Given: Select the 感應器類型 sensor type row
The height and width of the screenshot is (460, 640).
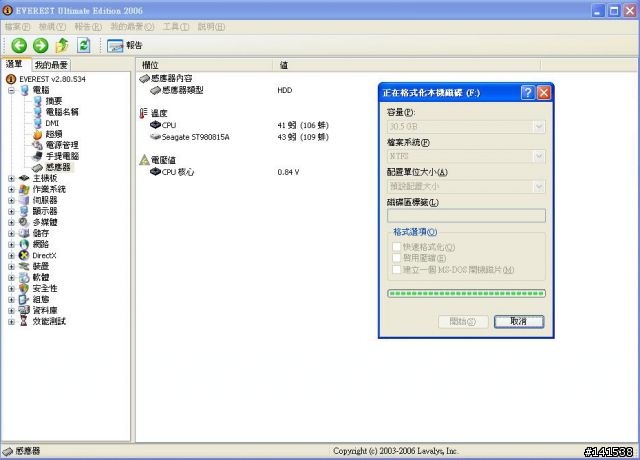Looking at the screenshot, I should pos(222,90).
